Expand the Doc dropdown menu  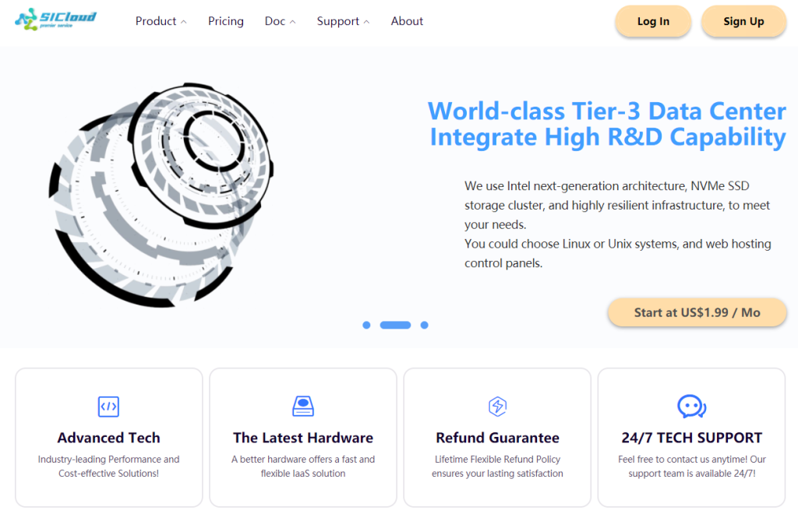pos(280,21)
